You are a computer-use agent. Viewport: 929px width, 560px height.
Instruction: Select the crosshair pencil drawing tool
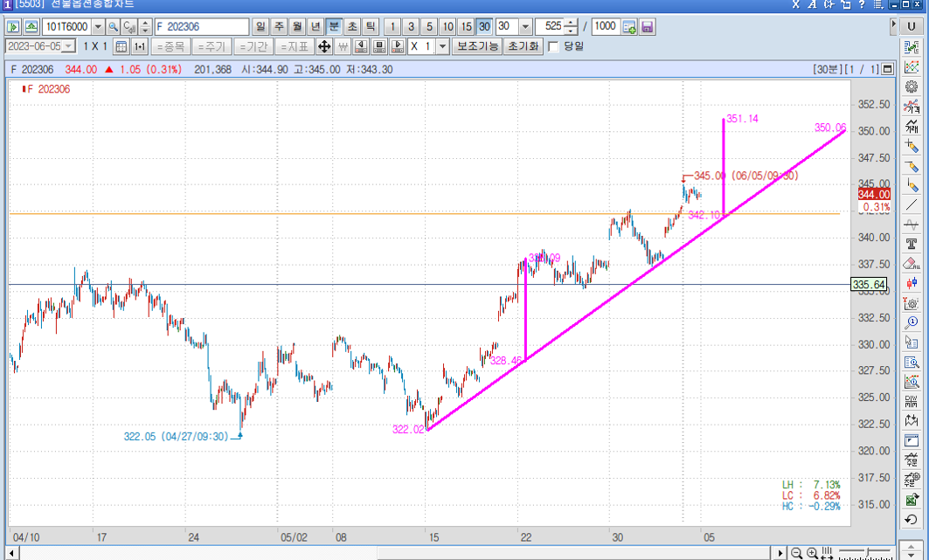[x=912, y=146]
